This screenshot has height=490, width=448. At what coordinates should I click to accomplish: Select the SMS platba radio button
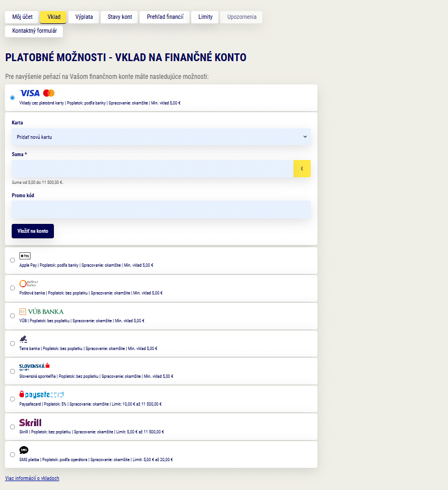[x=12, y=454]
